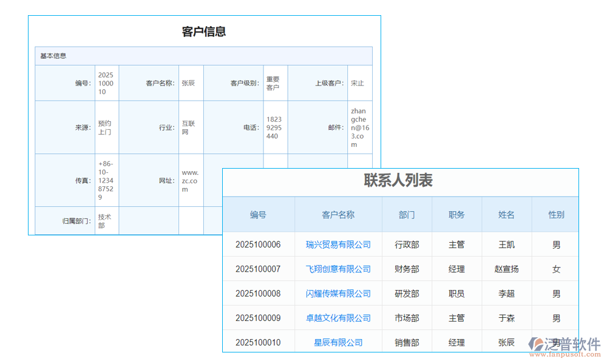Open 星辰有限公司 customer link
Screen dimensions: 607x364
[x=337, y=342]
